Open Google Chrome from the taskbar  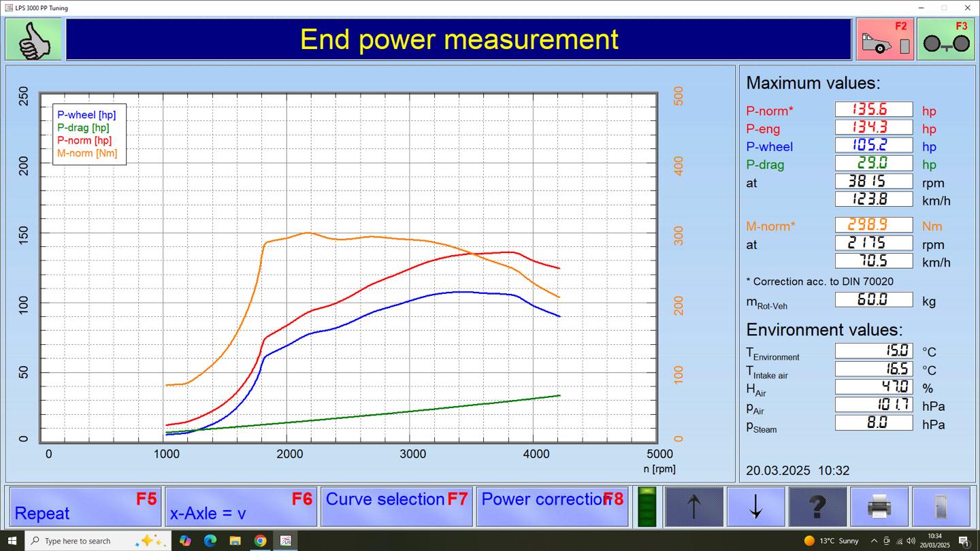pos(260,541)
